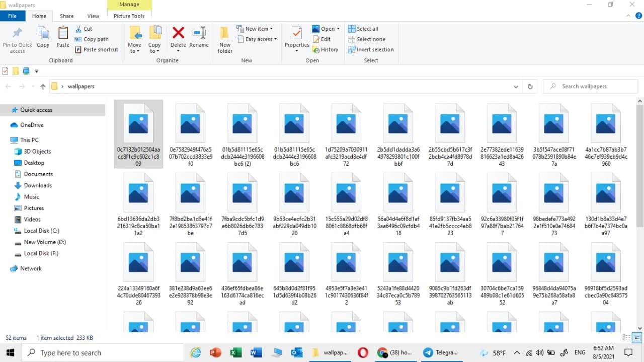The width and height of the screenshot is (644, 362).
Task: Open file History
Action: [325, 49]
